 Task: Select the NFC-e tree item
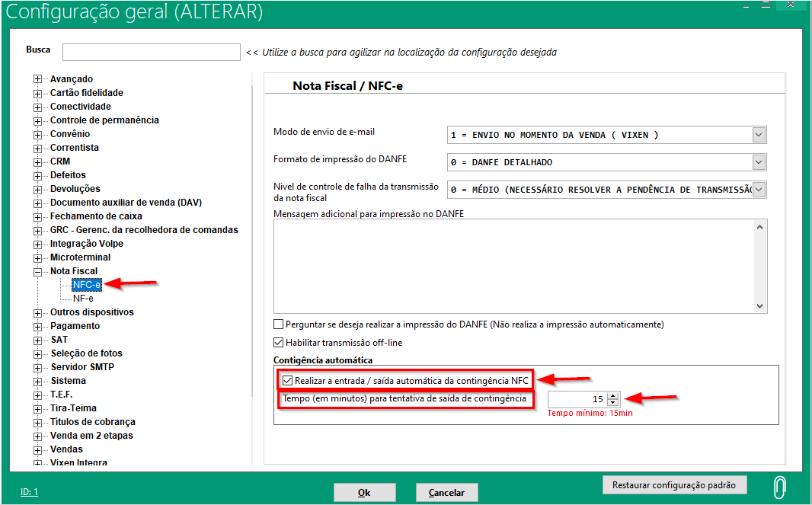click(x=86, y=285)
